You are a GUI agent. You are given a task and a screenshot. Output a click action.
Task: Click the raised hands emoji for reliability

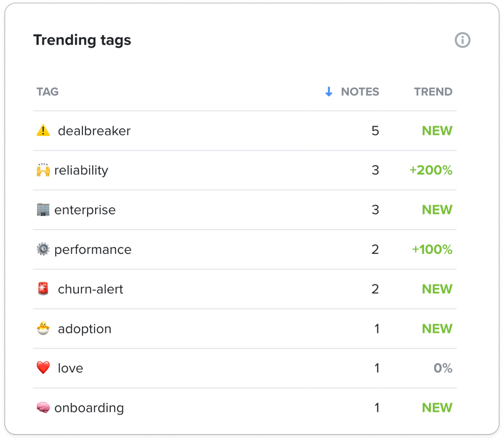click(x=43, y=170)
